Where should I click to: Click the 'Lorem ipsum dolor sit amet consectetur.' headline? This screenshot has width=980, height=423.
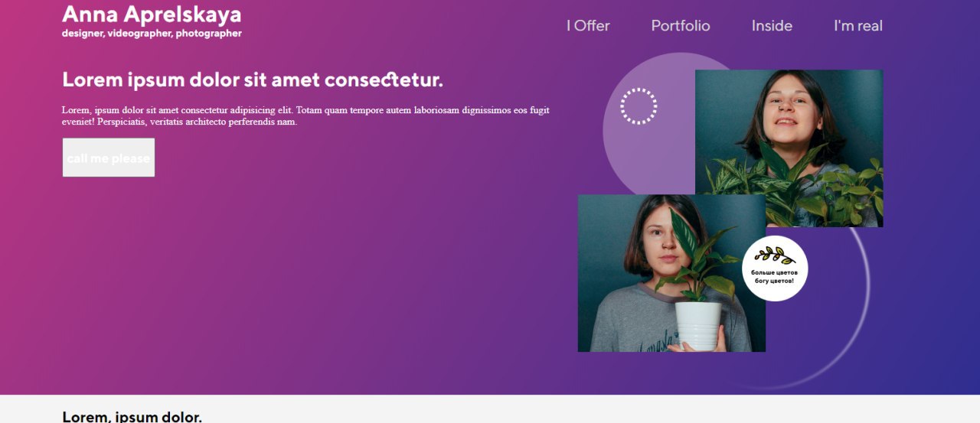coord(253,80)
